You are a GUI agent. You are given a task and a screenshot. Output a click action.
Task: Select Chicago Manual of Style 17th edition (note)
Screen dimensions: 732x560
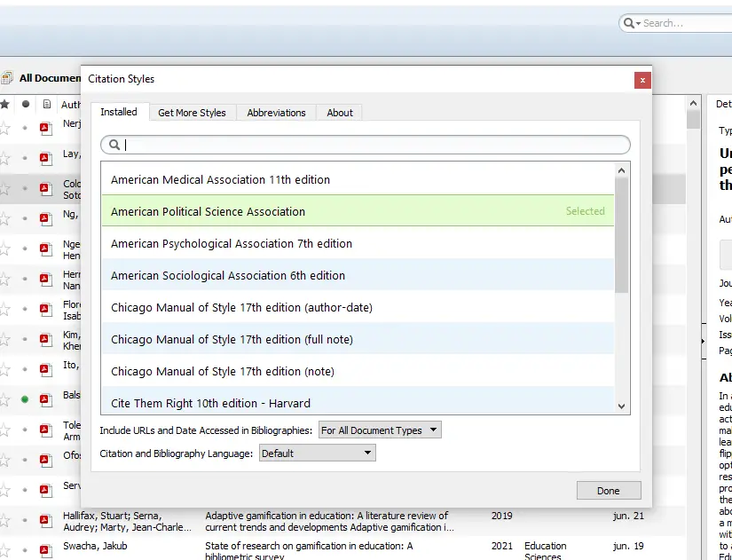[358, 371]
